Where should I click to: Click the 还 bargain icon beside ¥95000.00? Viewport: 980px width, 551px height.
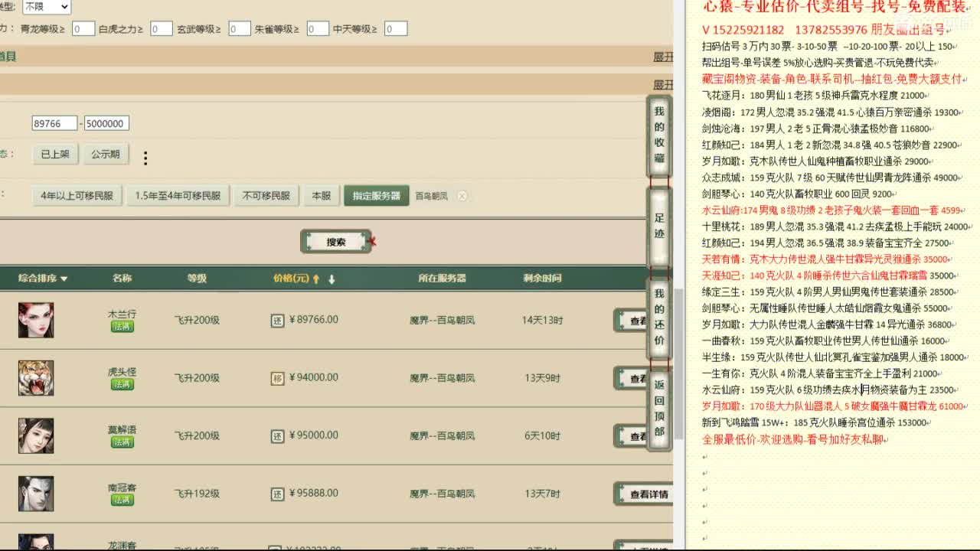click(x=277, y=436)
